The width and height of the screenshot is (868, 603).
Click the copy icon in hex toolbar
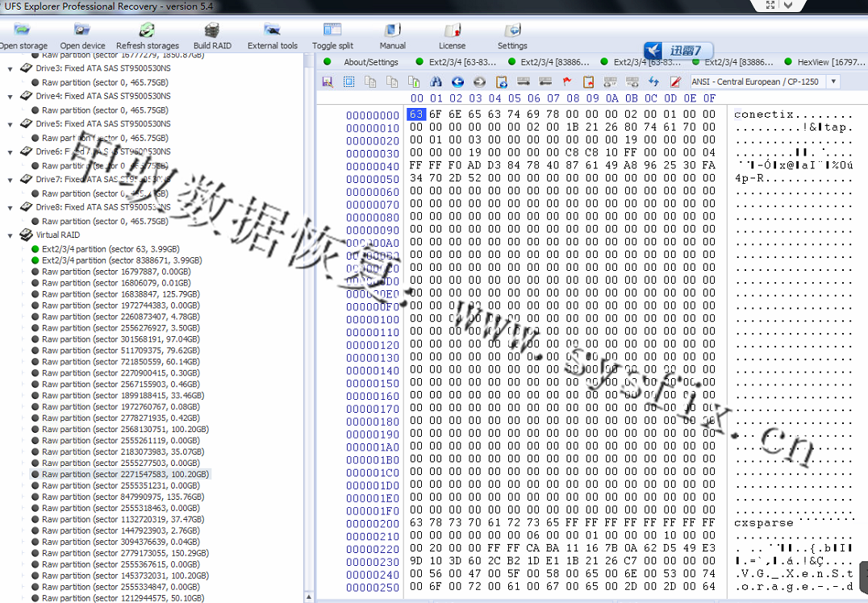(x=370, y=82)
